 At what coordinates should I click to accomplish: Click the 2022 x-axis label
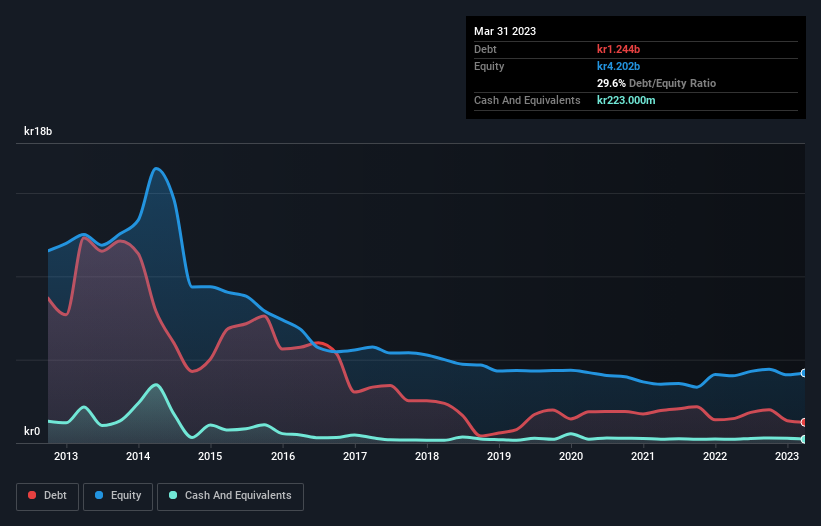click(715, 456)
